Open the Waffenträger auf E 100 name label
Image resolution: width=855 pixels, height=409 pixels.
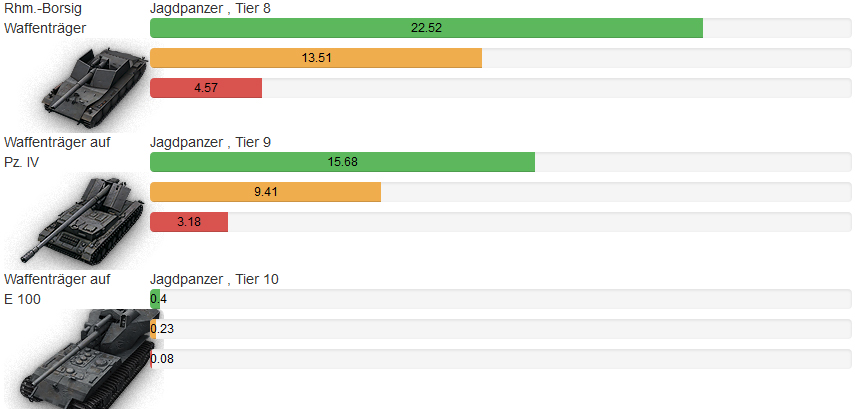point(57,289)
